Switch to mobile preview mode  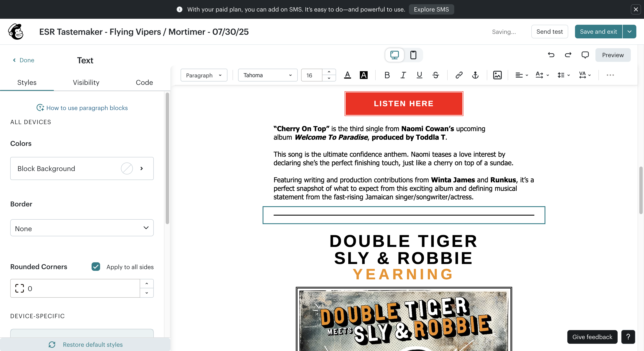(x=413, y=55)
